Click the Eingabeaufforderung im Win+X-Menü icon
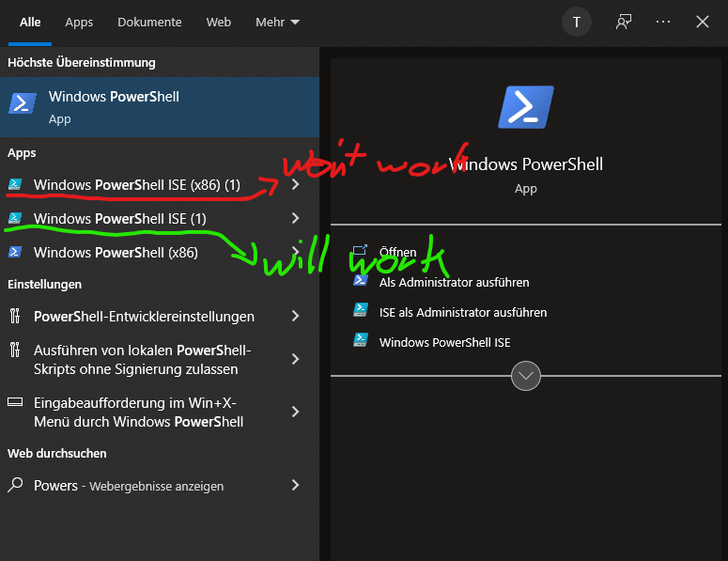Screen dimensions: 728x561 tap(15, 402)
